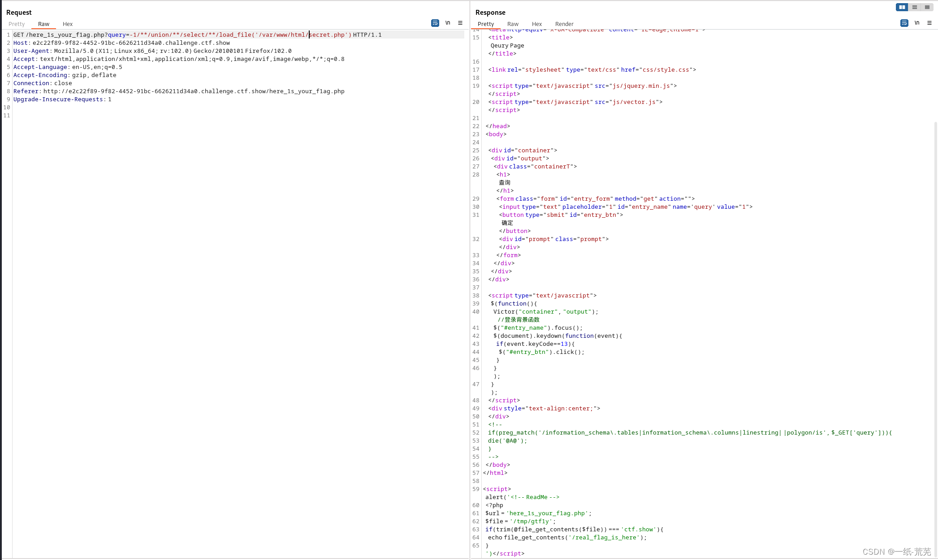Switch Request view to Raw tab
The image size is (938, 560).
point(43,24)
